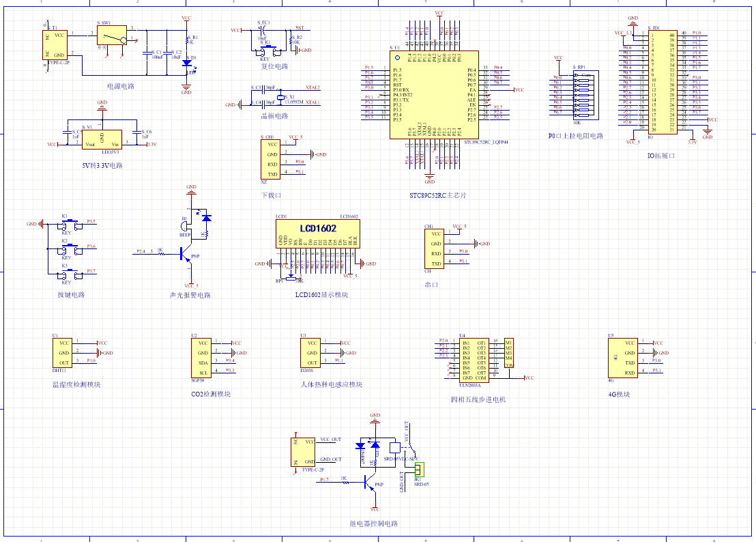Click the P0口上拉电阻电路 title text
Image resolution: width=756 pixels, height=542 pixels.
coord(576,136)
